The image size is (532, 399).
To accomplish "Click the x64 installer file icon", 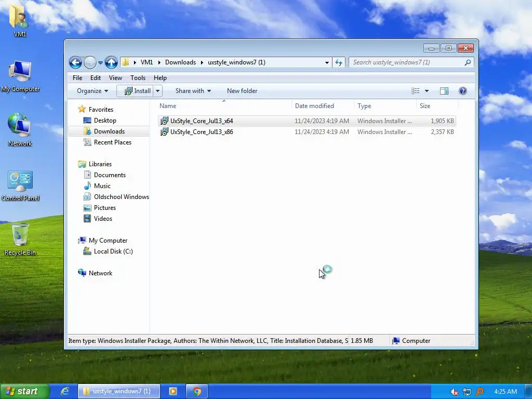I will tap(164, 121).
